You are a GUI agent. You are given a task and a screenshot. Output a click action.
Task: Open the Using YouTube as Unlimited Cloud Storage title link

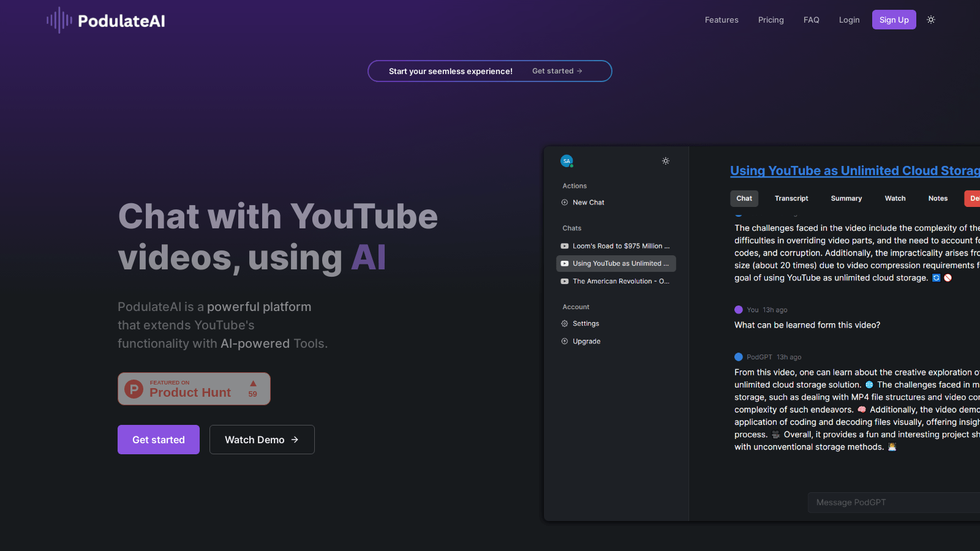tap(855, 171)
